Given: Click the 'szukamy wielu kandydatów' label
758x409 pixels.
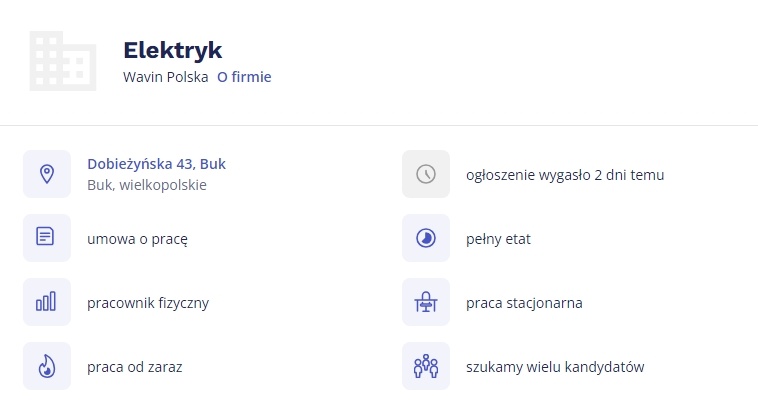Looking at the screenshot, I should pos(555,367).
